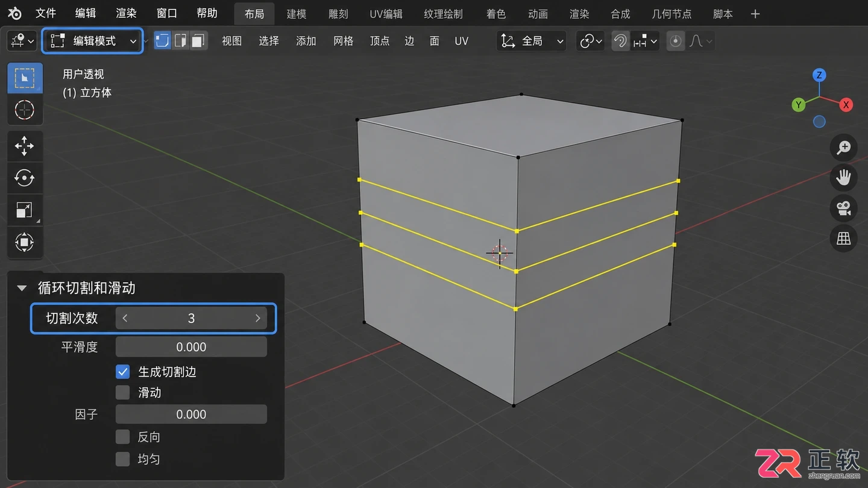Open the 顶点 header menu
Image resolution: width=868 pixels, height=488 pixels.
[380, 41]
